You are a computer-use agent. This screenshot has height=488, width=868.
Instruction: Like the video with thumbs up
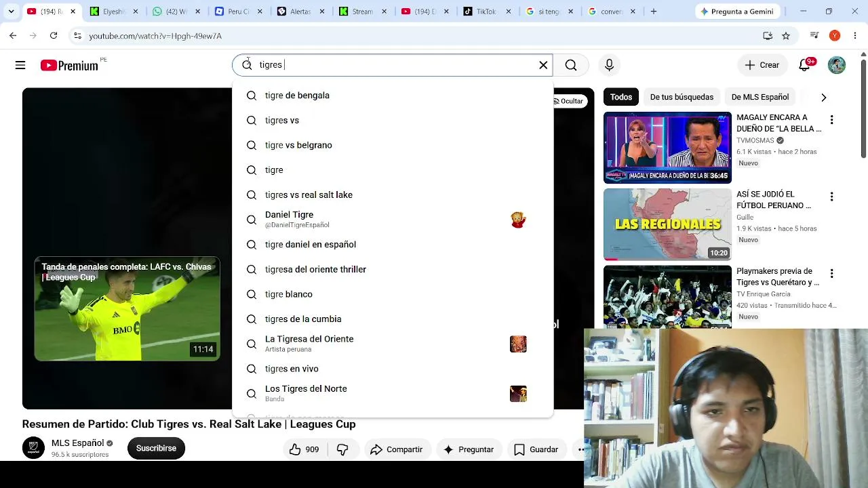coord(304,449)
